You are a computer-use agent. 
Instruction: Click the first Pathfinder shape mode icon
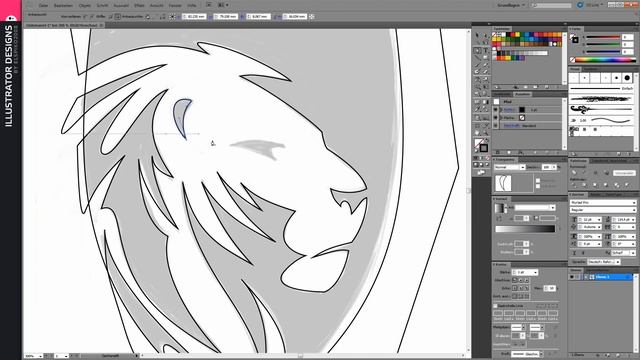pyautogui.click(x=574, y=173)
